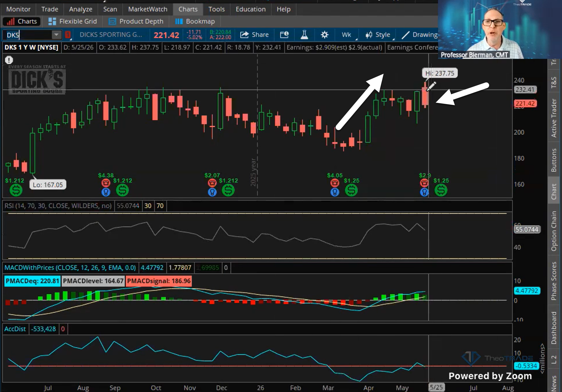Select the main Charts tab
This screenshot has height=392, width=562.
(x=188, y=9)
